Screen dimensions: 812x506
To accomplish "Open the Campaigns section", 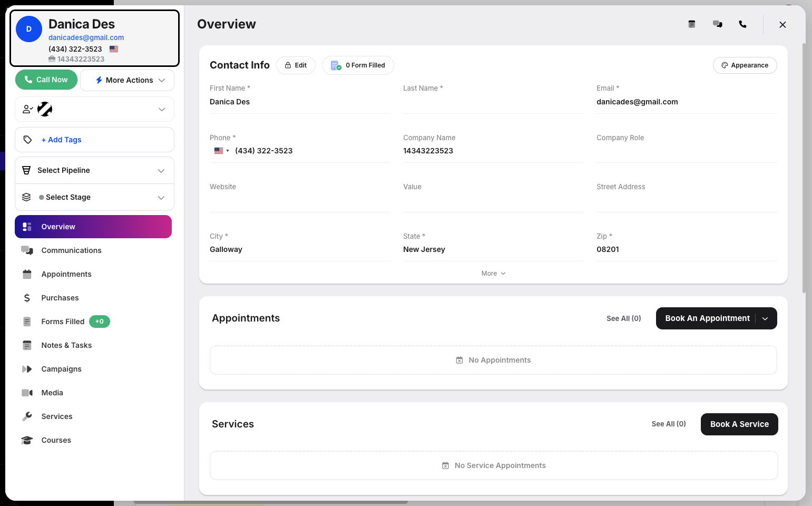I will coord(62,369).
